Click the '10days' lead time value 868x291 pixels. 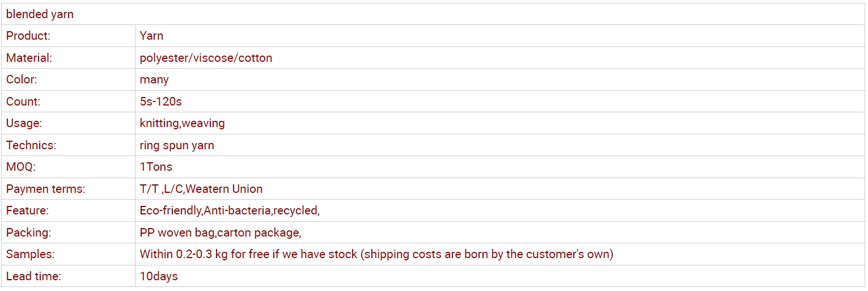click(159, 276)
